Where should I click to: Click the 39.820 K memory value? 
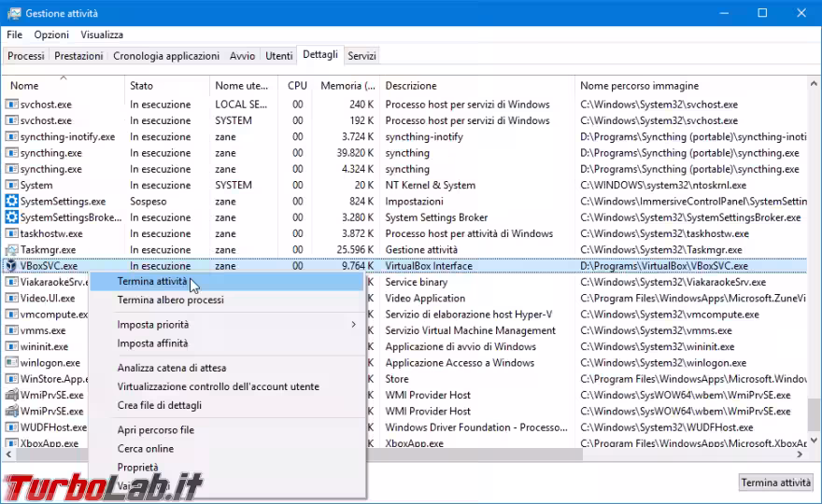pos(355,153)
